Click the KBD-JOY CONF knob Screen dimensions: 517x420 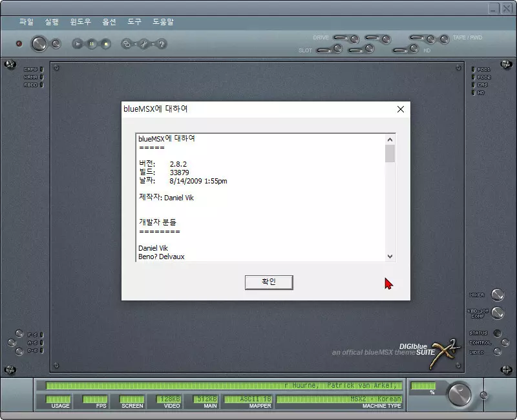(x=498, y=313)
